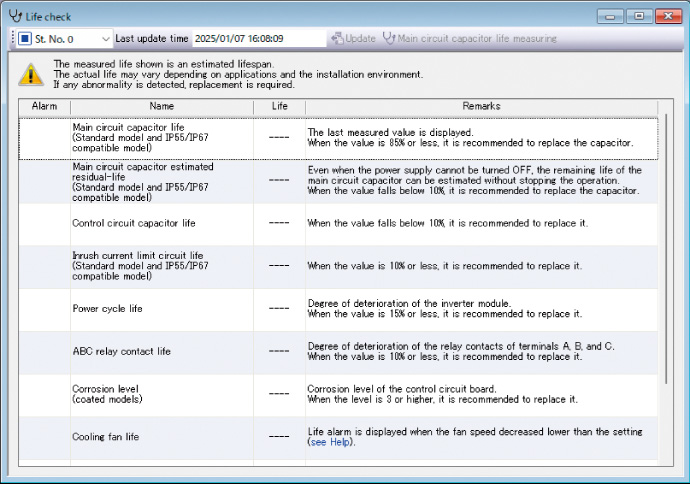Click the Remarks column header
The image size is (690, 484).
481,106
